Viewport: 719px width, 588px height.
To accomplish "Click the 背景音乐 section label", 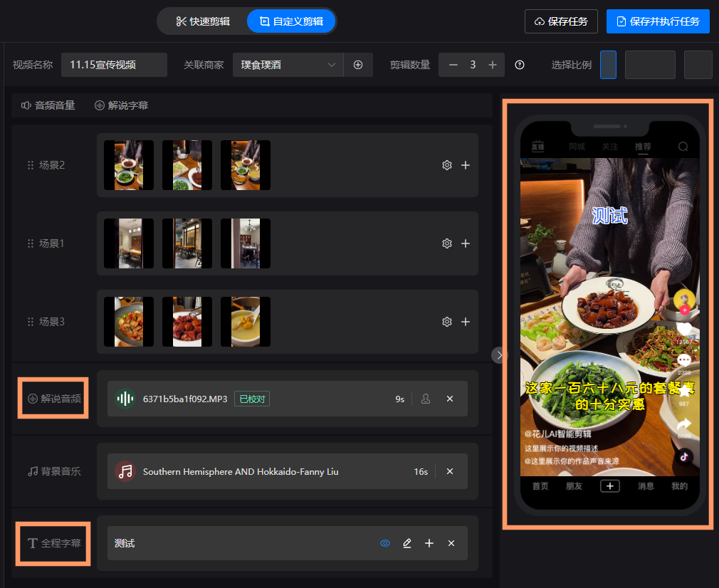I will [x=54, y=471].
